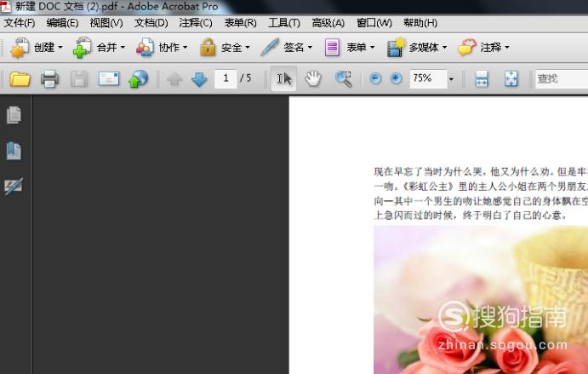This screenshot has height=374, width=588.
Task: Click the open file folder icon
Action: 20,79
